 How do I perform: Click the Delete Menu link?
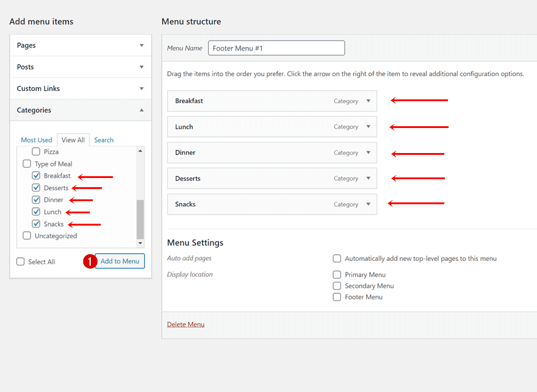186,324
